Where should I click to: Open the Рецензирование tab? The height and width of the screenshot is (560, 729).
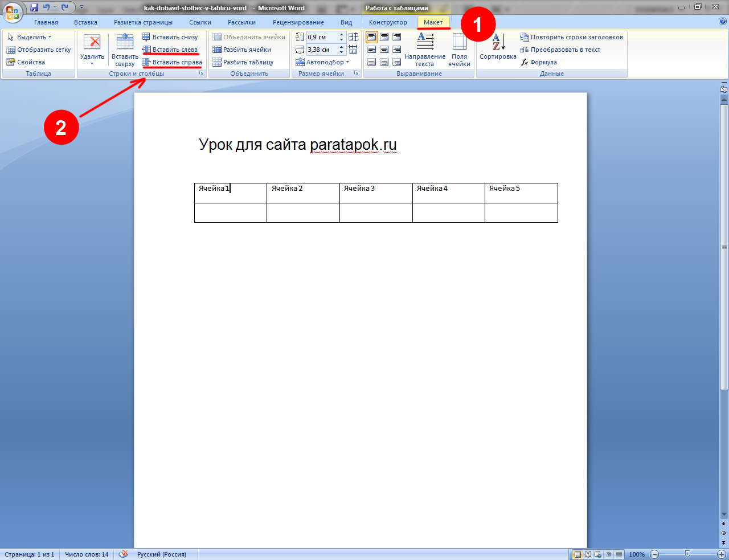pos(298,22)
